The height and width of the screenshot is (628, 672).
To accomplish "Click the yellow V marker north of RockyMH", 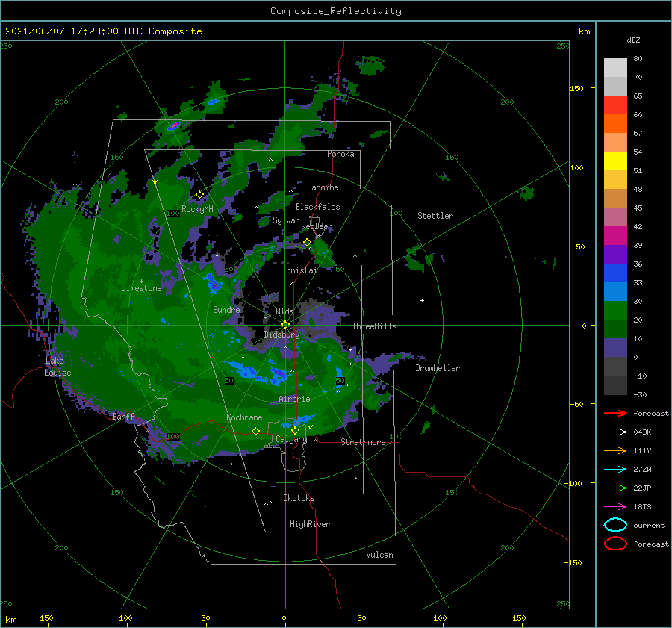I will pyautogui.click(x=155, y=182).
